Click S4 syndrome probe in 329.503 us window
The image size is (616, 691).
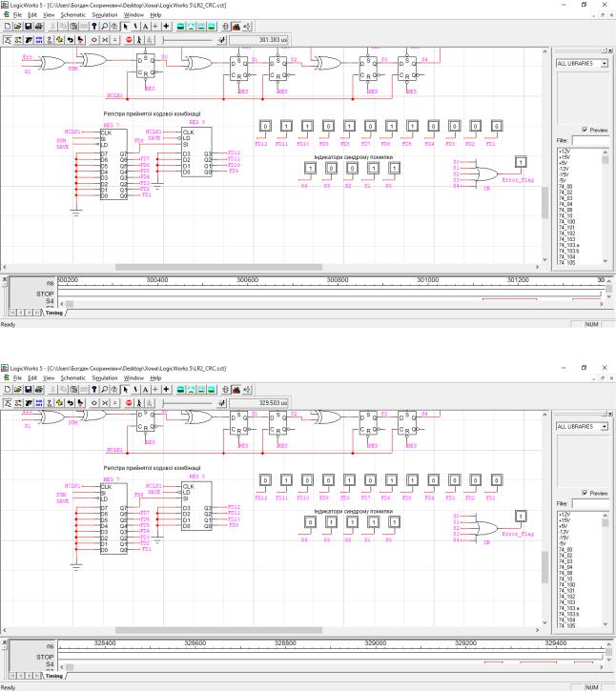pos(311,522)
